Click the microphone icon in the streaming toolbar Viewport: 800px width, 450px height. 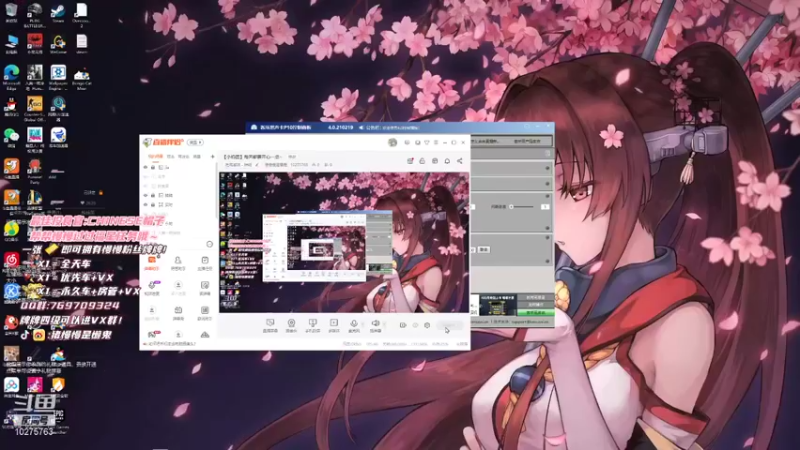354,323
